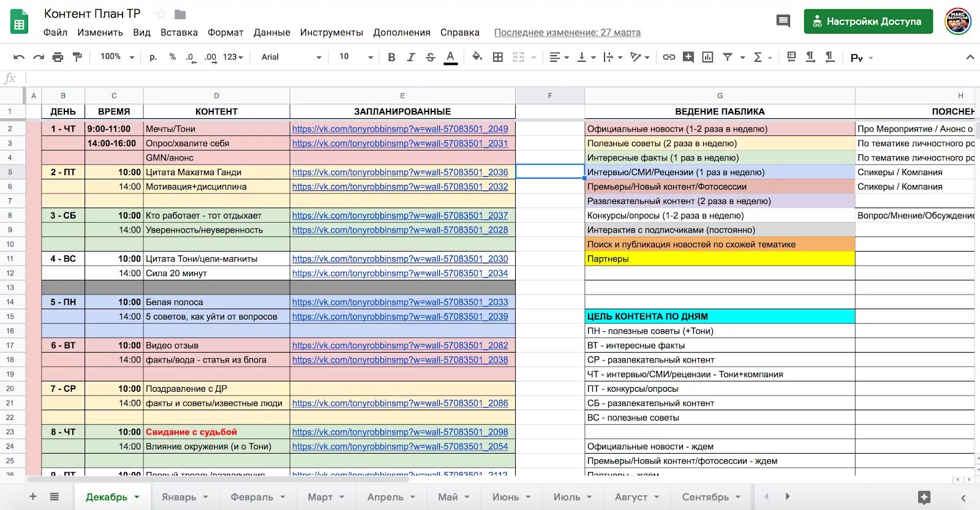Star this document

(161, 14)
